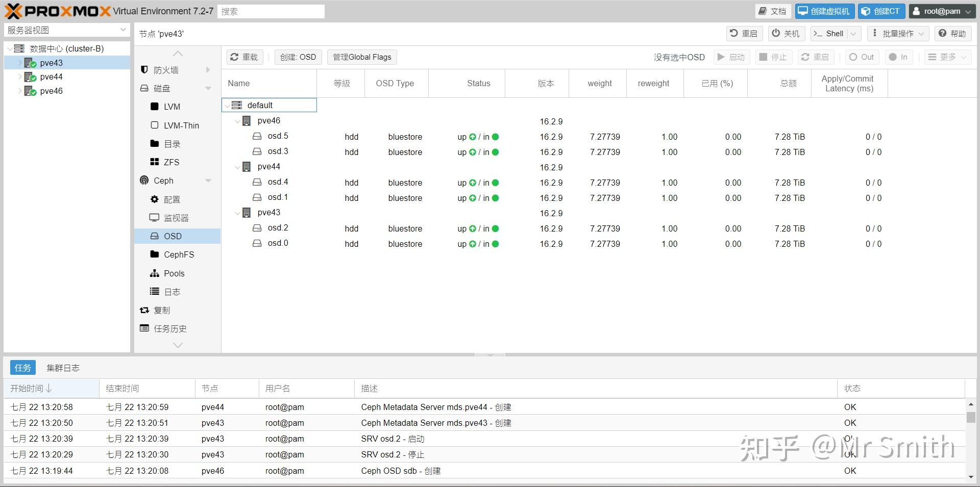Select the osd.5 row icon
This screenshot has width=980, height=487.
pos(257,136)
